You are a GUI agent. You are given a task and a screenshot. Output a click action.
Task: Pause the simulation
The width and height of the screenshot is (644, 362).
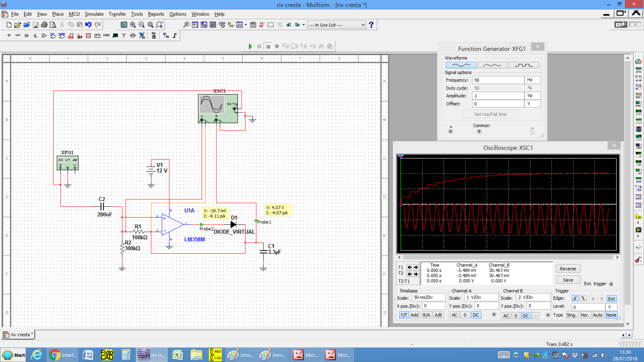259,46
